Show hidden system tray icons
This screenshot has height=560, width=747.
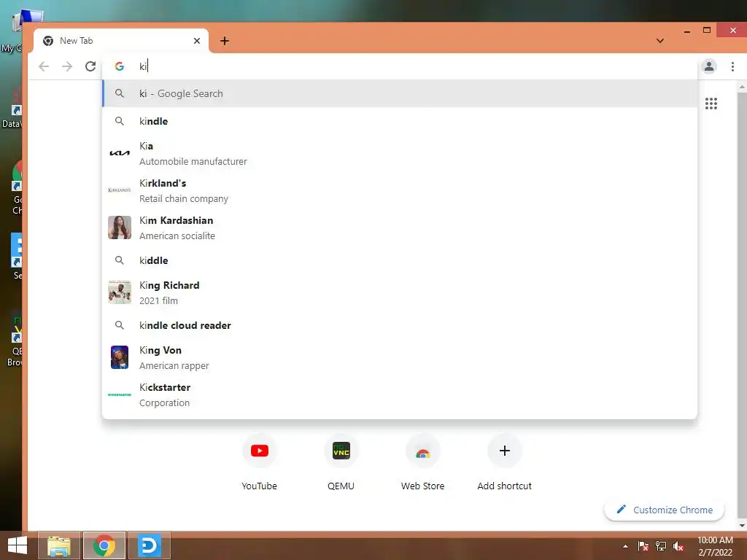coord(625,546)
